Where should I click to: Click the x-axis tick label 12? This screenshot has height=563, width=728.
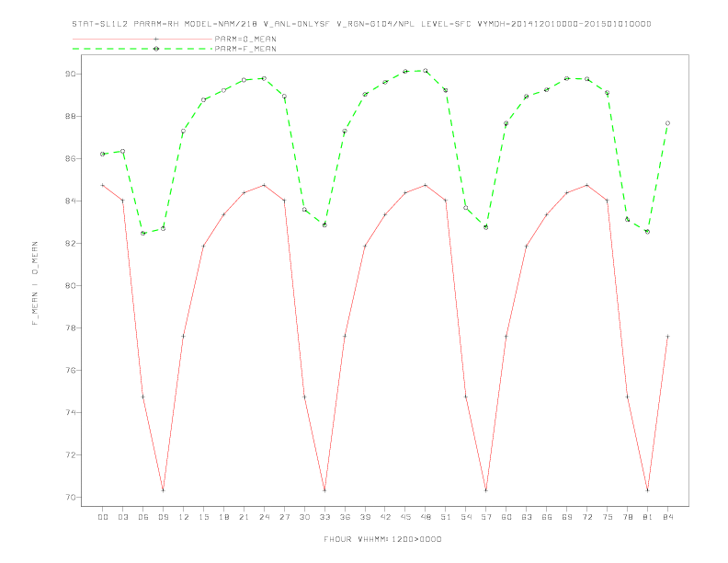(x=184, y=517)
